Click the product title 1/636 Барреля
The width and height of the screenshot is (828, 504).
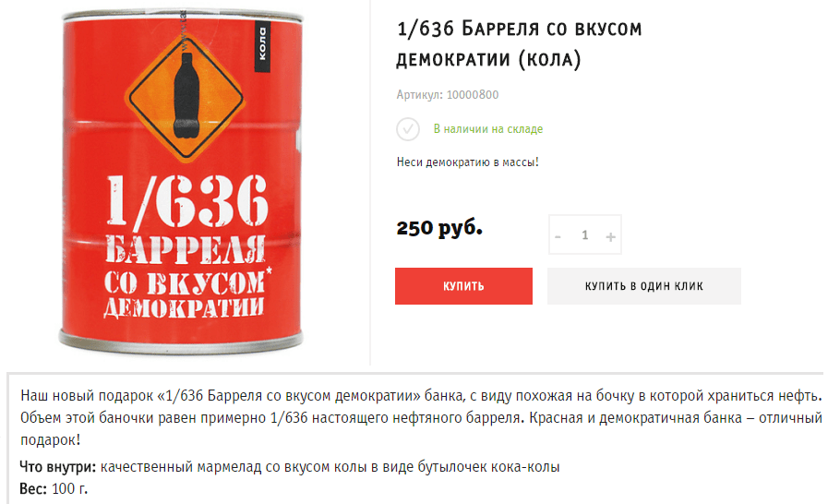click(x=519, y=44)
